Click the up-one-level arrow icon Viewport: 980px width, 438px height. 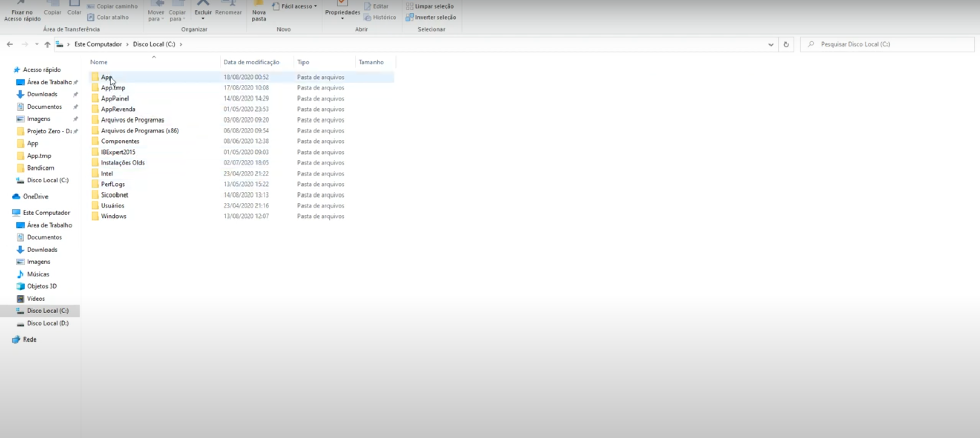coord(47,44)
